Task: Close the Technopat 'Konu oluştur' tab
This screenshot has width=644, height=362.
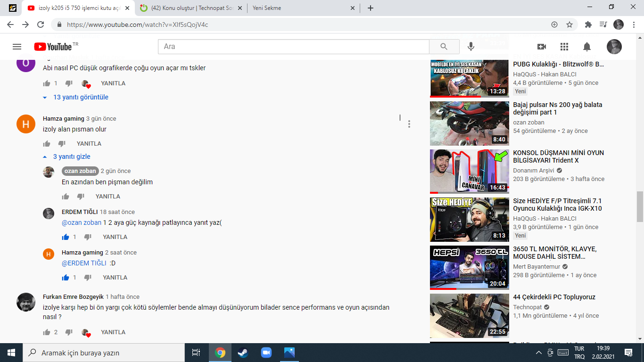Action: (239, 8)
